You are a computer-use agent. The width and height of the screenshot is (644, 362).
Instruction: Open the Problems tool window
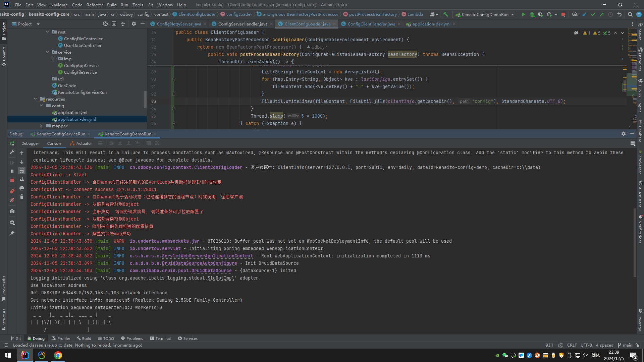point(132,339)
